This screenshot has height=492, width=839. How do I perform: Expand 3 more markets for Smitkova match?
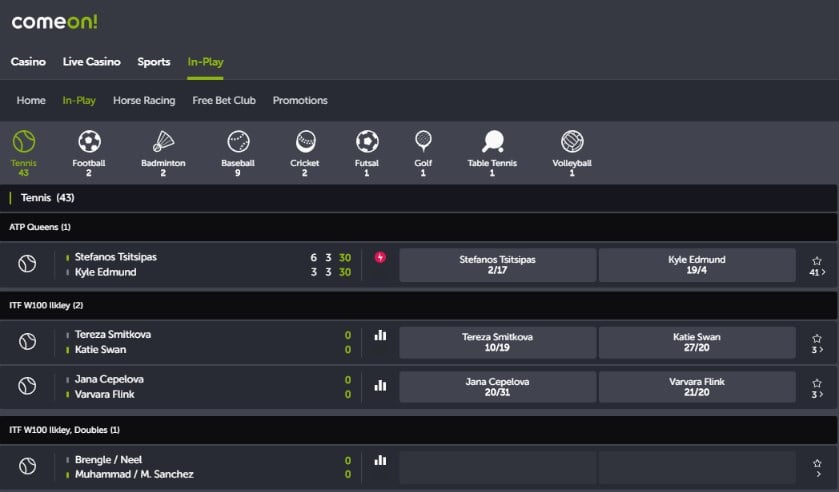coord(817,350)
